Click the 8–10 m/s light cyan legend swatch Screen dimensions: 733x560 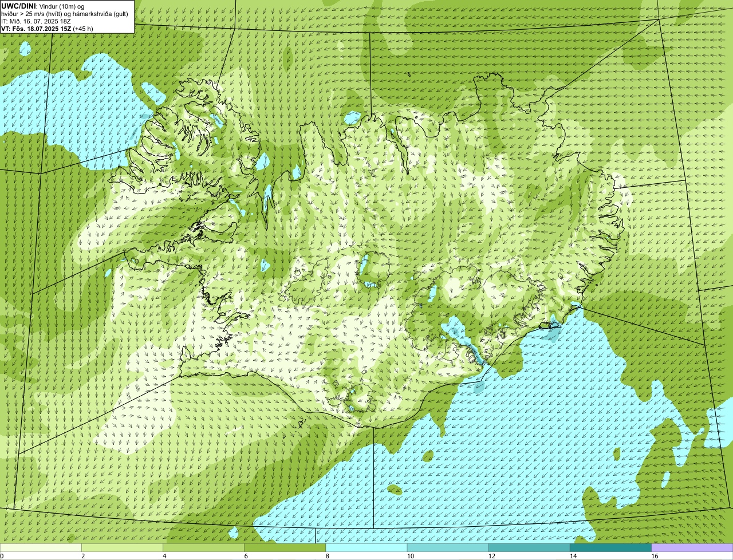(366, 548)
